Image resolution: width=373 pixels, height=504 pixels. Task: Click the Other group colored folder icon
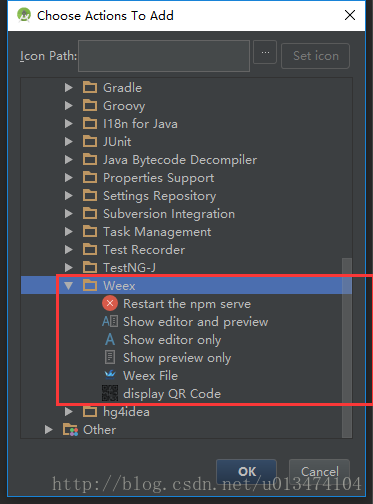click(x=70, y=429)
